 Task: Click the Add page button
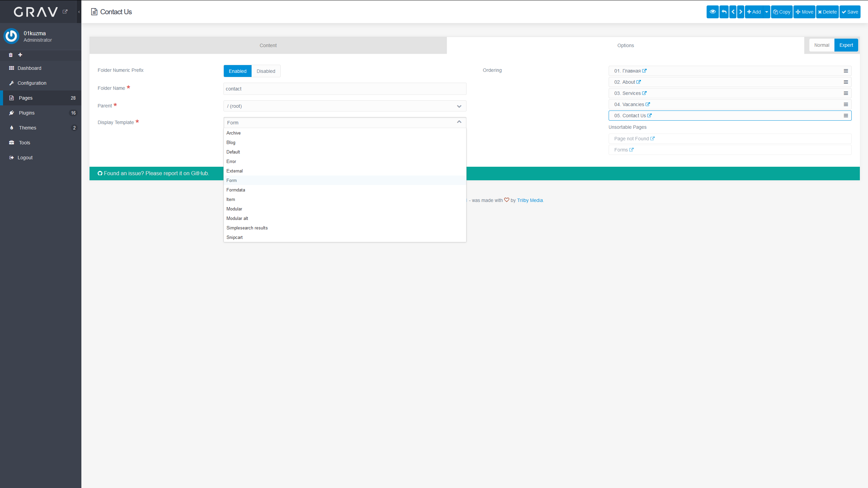754,12
